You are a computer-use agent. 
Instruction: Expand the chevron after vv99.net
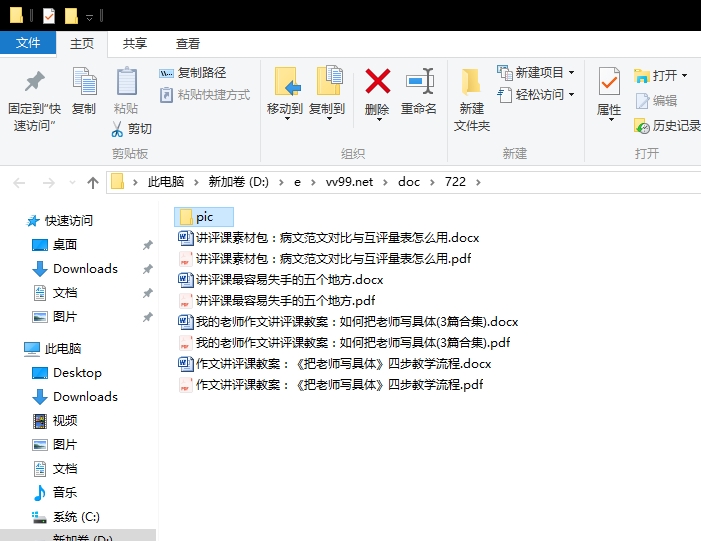click(385, 182)
